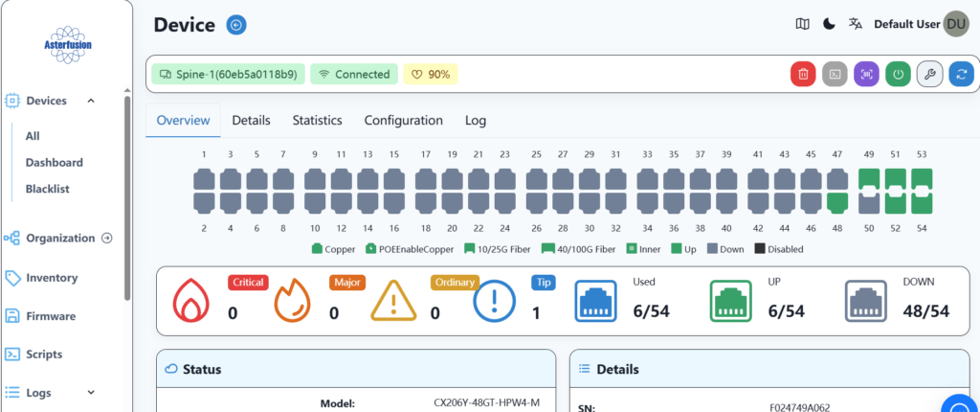Click the blue back arrow beside Device
The width and height of the screenshot is (980, 412).
point(235,25)
